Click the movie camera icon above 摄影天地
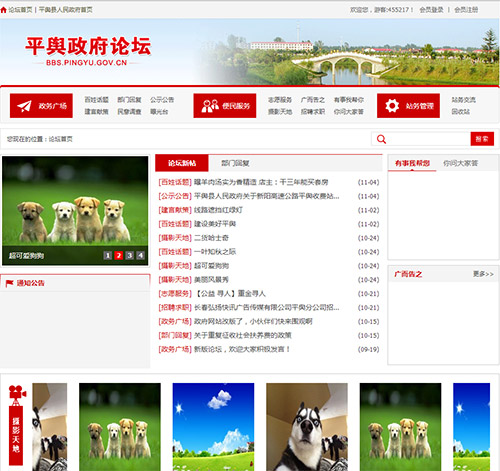500x471 pixels. 17,395
